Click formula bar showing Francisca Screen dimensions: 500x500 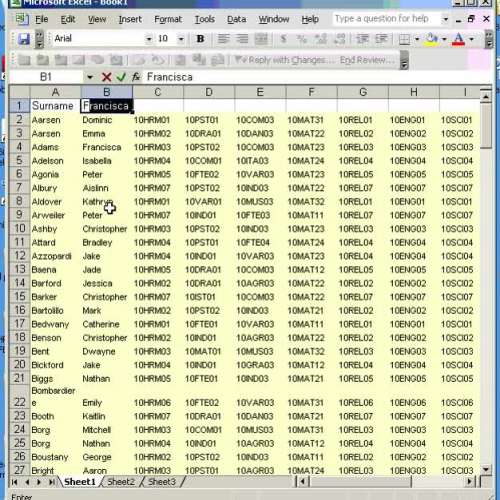click(x=317, y=77)
